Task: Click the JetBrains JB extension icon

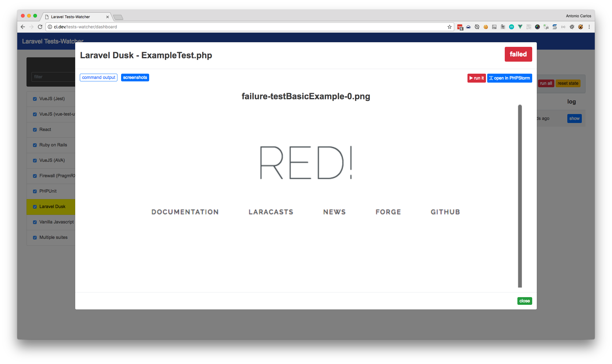Action: click(494, 27)
